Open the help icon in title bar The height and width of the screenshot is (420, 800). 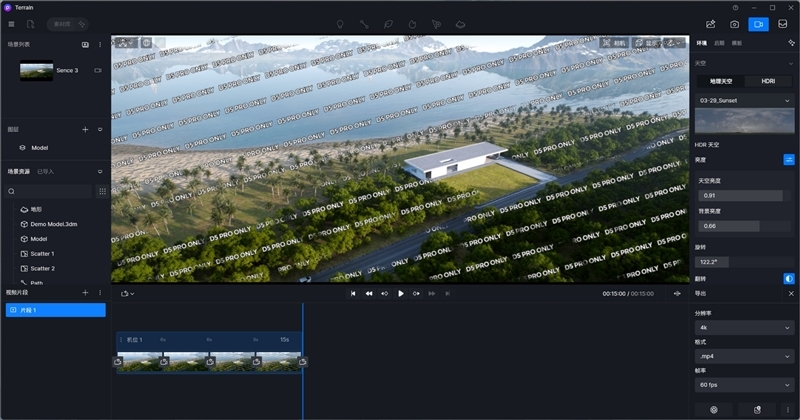coord(735,8)
